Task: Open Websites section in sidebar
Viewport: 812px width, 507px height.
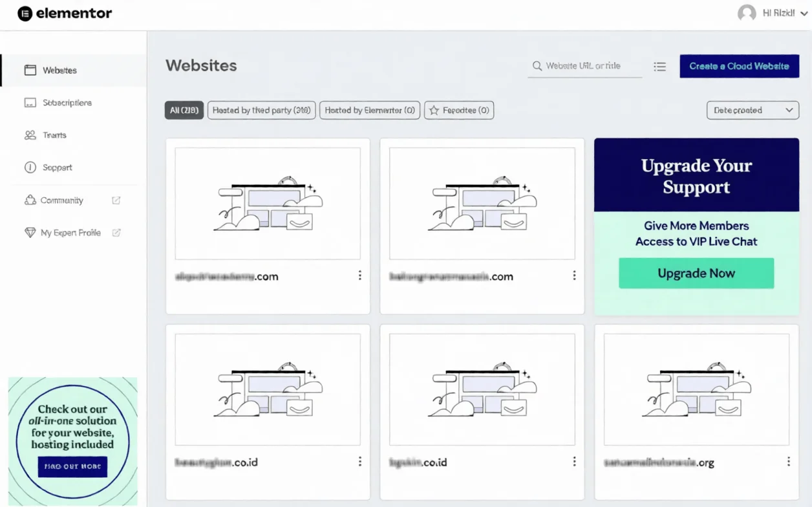Action: point(59,70)
